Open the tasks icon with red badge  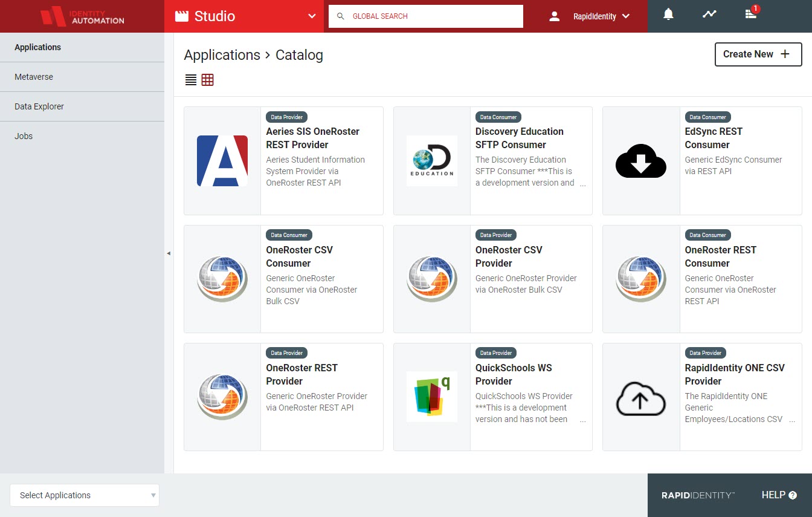tap(750, 14)
